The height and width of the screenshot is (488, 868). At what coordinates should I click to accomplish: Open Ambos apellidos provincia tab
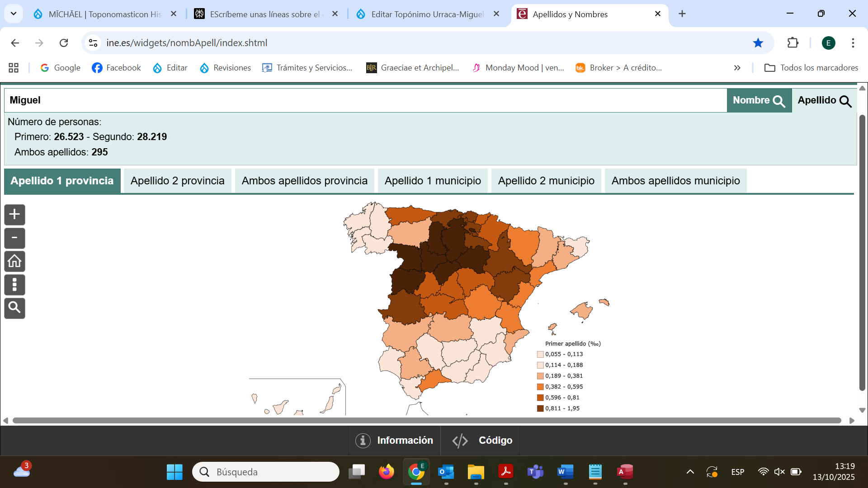point(304,181)
